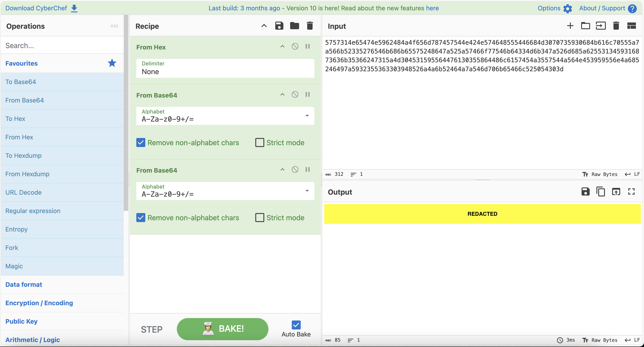Select From Hexdump operation
Screen dimensions: 644x347
pos(62,174)
